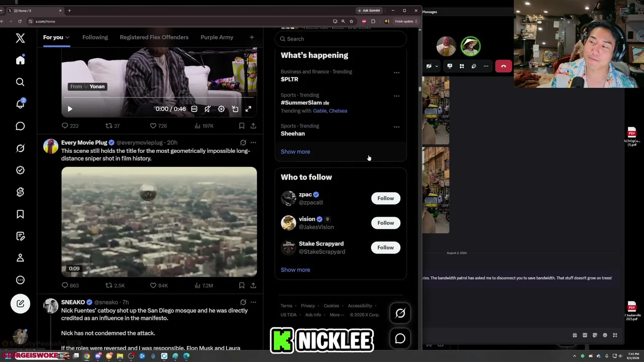Go to Home in the X sidebar

[20, 60]
